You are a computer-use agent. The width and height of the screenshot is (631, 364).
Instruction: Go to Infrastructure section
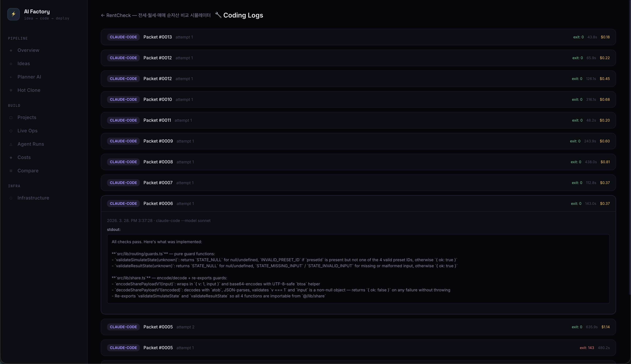(33, 198)
